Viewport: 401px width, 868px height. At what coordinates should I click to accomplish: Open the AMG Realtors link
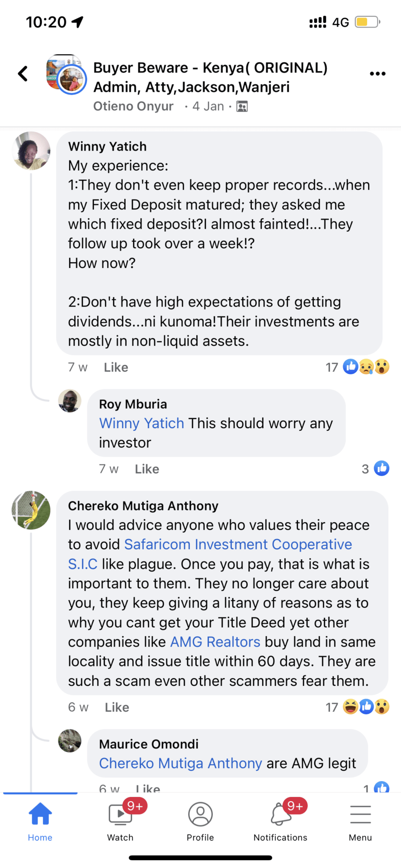pyautogui.click(x=215, y=642)
